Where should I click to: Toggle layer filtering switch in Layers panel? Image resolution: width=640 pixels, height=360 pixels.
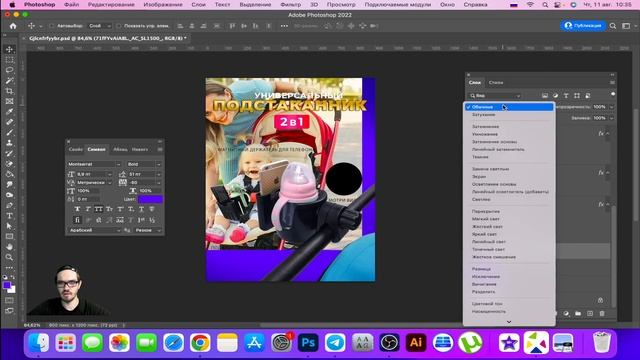coord(613,94)
